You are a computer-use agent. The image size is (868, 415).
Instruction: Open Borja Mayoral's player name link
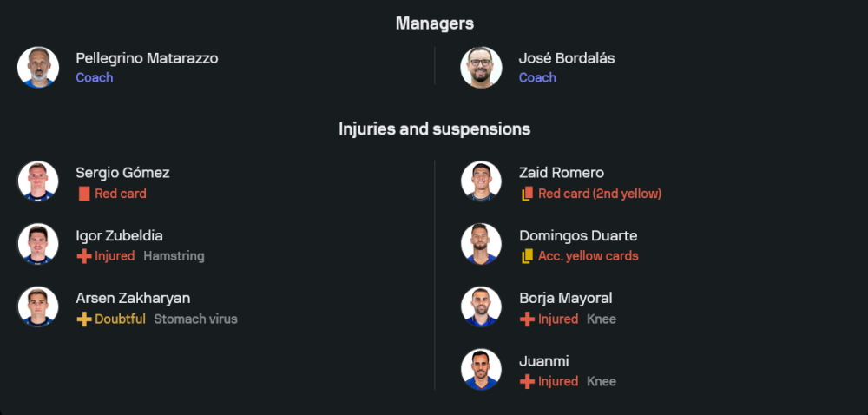[565, 298]
